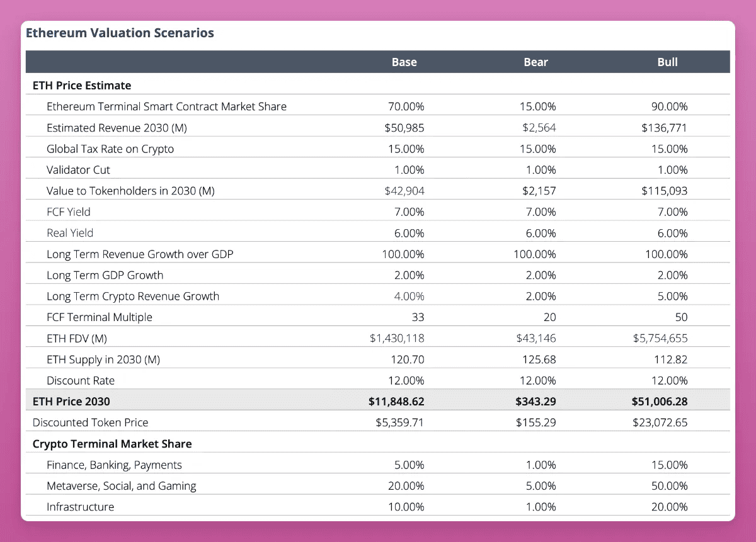The width and height of the screenshot is (756, 542).
Task: Click the Validator Cut row label
Action: 78,170
